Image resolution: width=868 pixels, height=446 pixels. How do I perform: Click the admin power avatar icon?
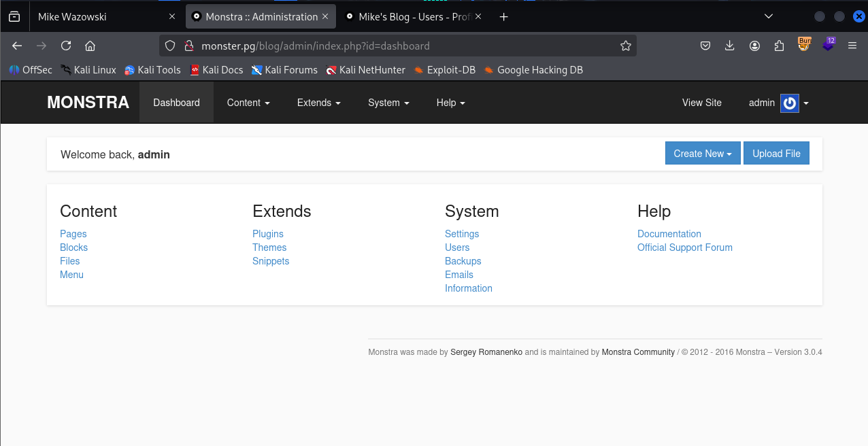789,103
